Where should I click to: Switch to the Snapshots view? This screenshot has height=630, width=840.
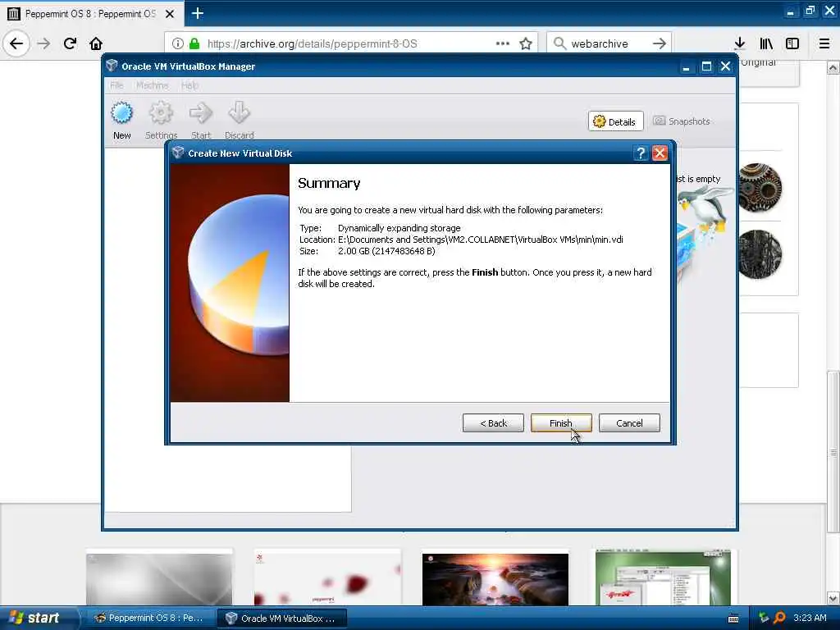(682, 121)
